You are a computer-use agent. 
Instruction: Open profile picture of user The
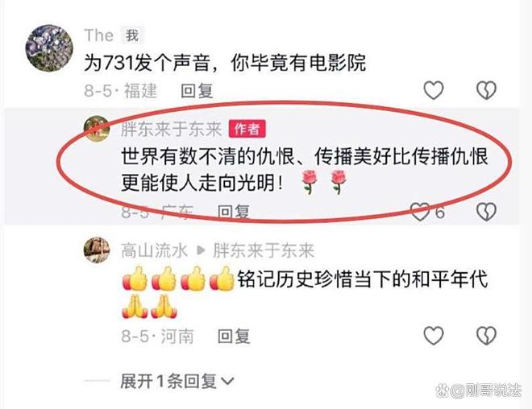tap(49, 48)
